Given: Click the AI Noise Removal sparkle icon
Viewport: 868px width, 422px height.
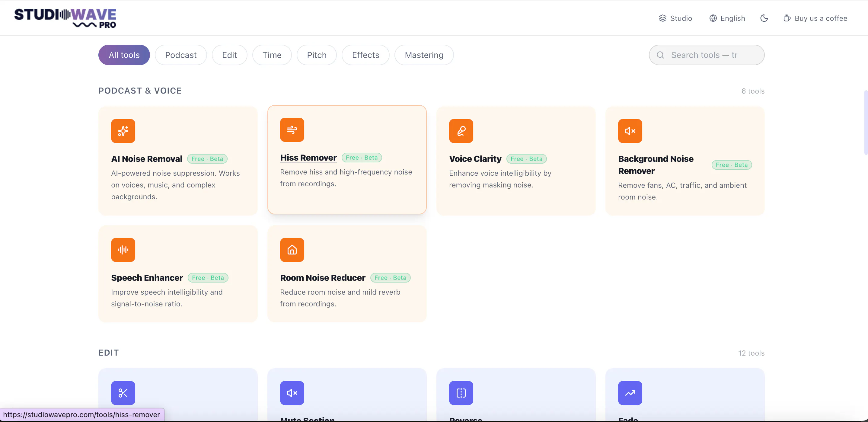Looking at the screenshot, I should pos(123,131).
